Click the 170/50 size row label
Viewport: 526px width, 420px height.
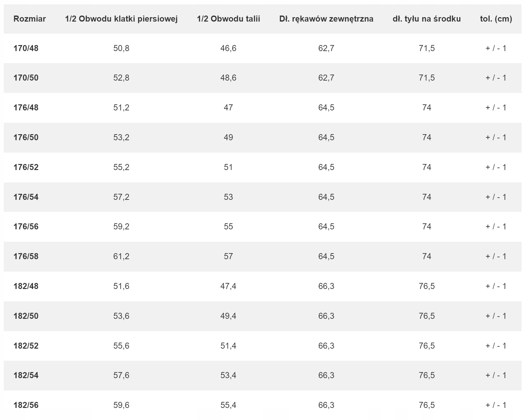[x=26, y=78]
